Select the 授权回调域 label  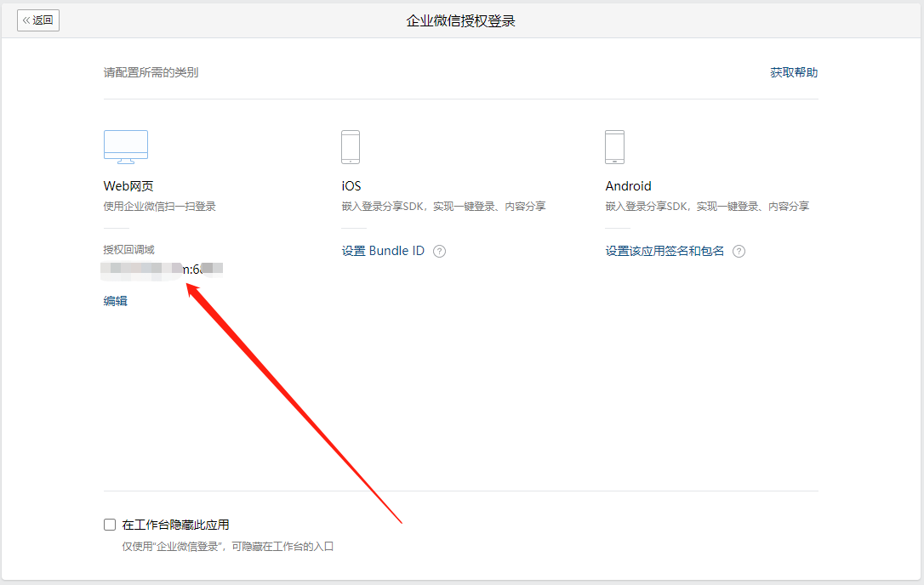(129, 250)
